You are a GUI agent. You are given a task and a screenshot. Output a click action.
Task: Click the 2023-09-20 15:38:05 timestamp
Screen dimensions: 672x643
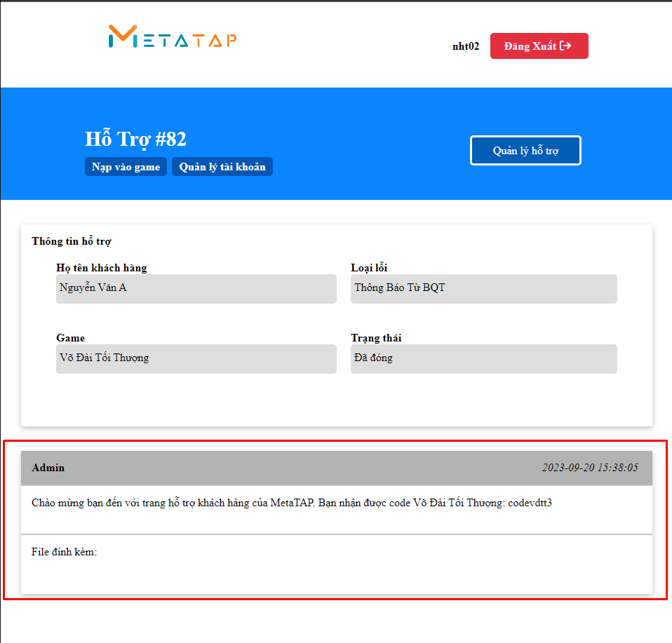tap(589, 468)
